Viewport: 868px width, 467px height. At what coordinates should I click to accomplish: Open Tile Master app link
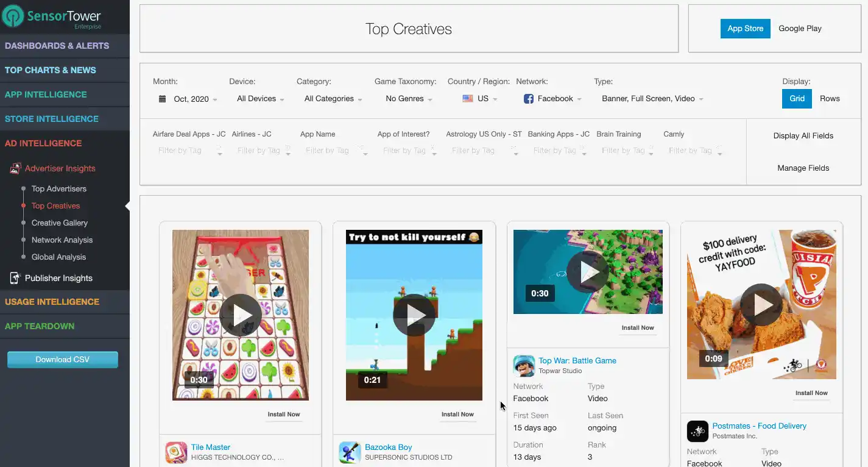[x=211, y=447]
